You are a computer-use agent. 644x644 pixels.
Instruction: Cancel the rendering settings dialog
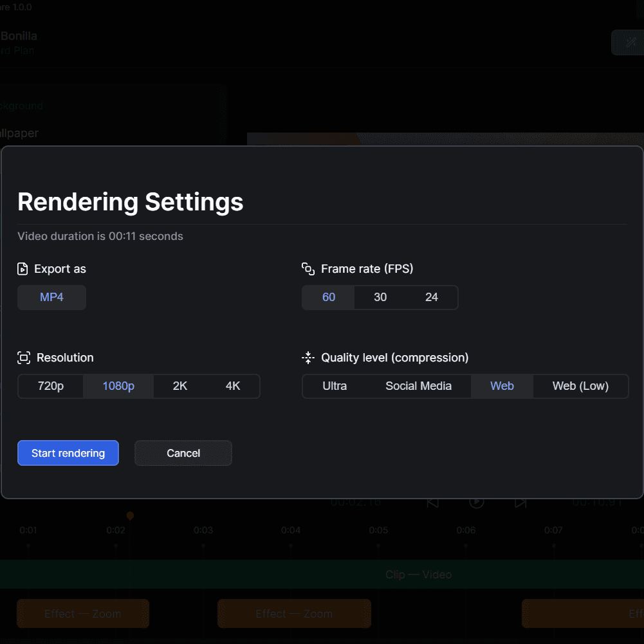click(183, 453)
